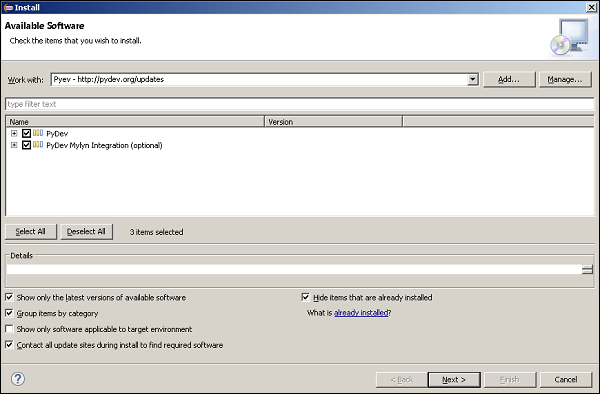Image resolution: width=600 pixels, height=394 pixels.
Task: Toggle Show only the latest versions checkbox
Action: [9, 297]
